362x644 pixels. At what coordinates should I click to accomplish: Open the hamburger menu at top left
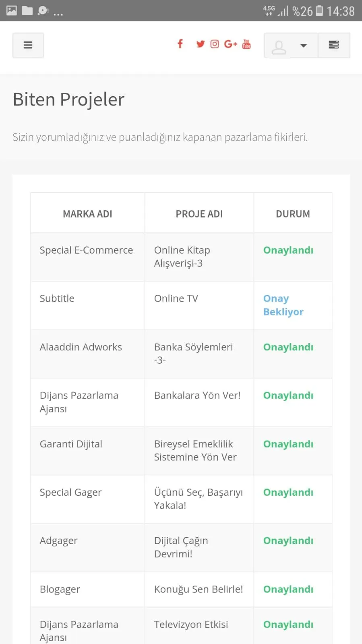click(x=28, y=45)
